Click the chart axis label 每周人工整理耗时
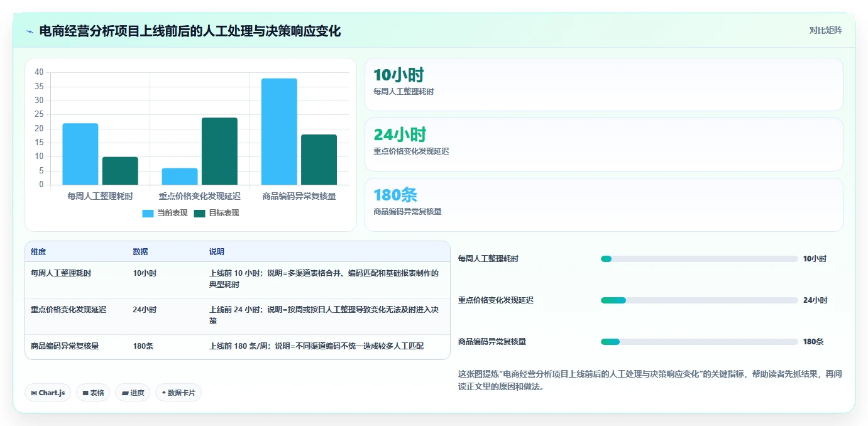The height and width of the screenshot is (426, 868). point(100,196)
